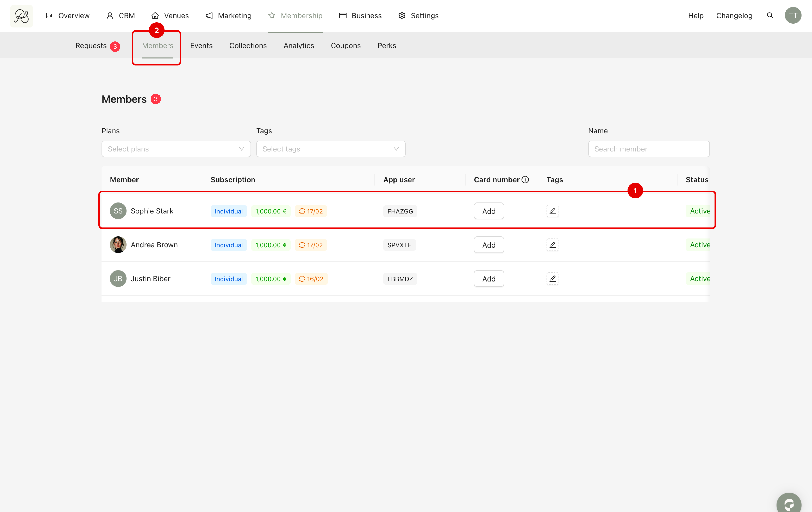Switch to the Requests tab
Image resolution: width=812 pixels, height=512 pixels.
pos(91,46)
